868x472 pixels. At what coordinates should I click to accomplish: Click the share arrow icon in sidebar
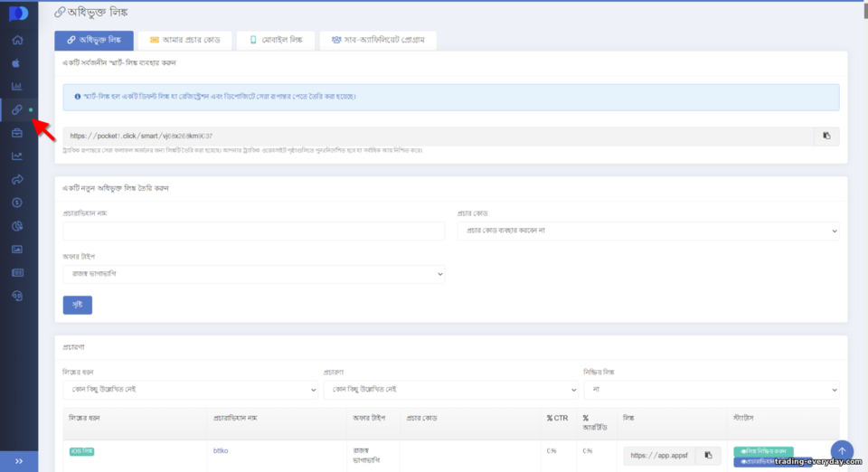click(x=17, y=179)
